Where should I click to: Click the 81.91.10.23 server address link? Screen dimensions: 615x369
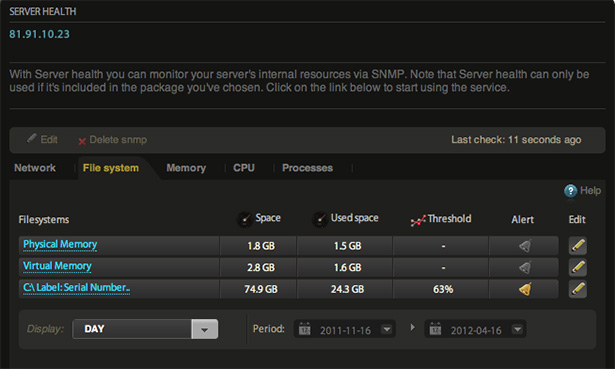(40, 34)
